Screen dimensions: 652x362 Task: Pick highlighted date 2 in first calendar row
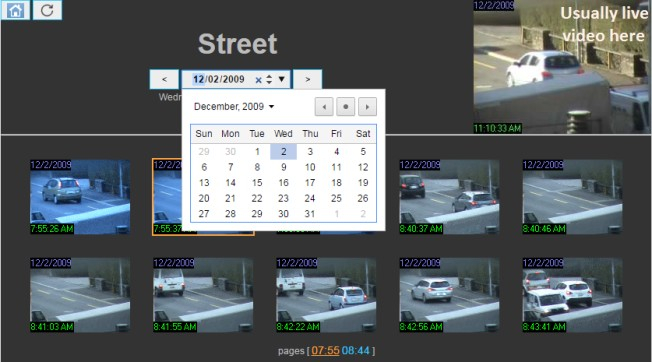pos(284,152)
